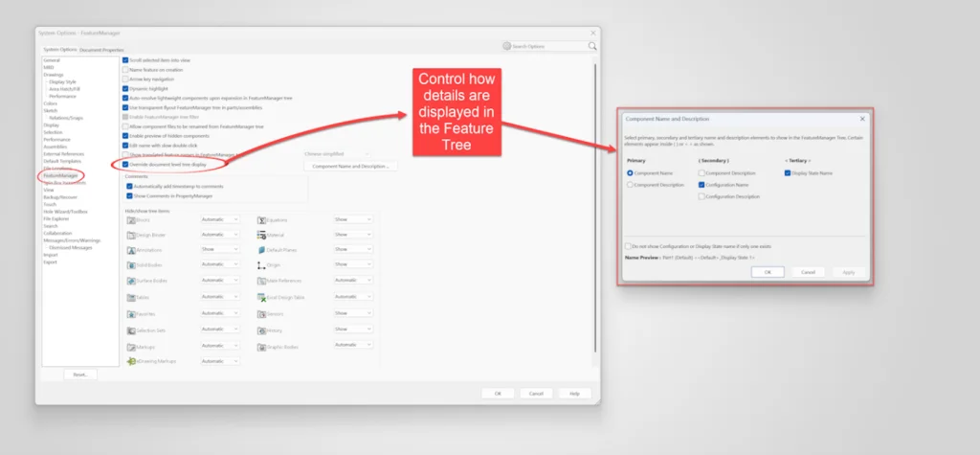The image size is (980, 455).
Task: Click the eDrawing Markups icon
Action: (x=131, y=361)
